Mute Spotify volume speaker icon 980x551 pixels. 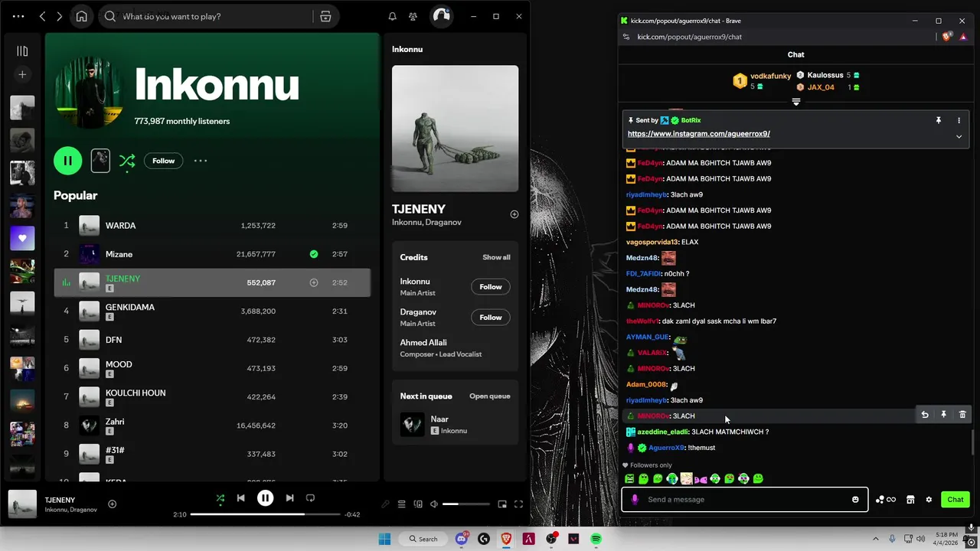[434, 504]
